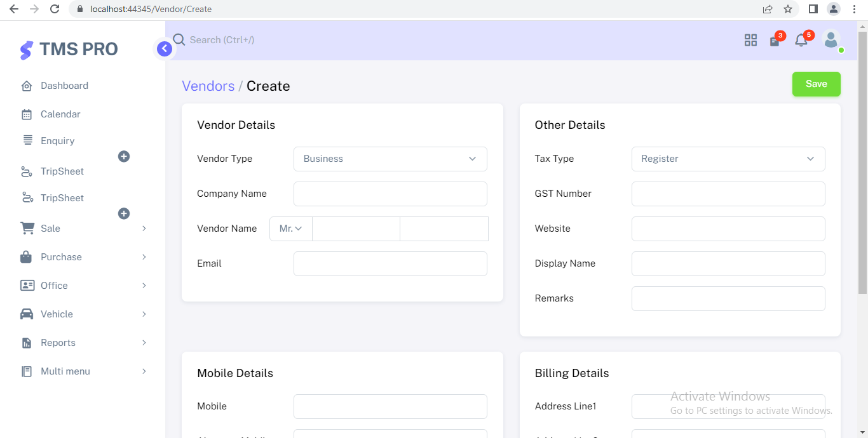
Task: Focus the GST Number text field
Action: [728, 194]
